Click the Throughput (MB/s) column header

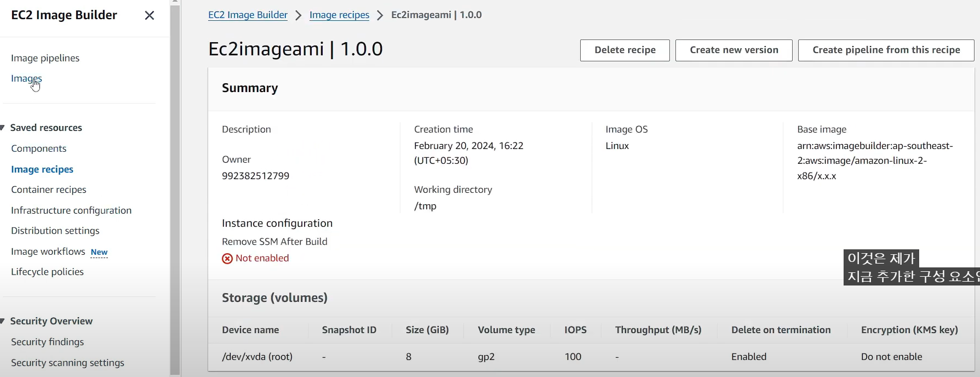(658, 330)
